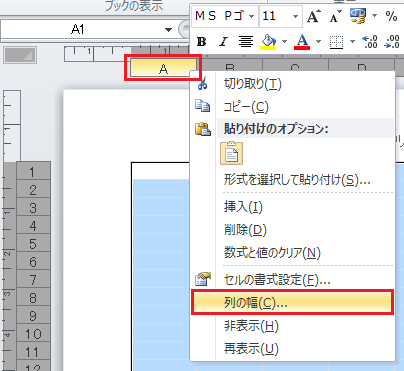
Task: Click the borders icon in mini toolbar
Action: coord(336,42)
